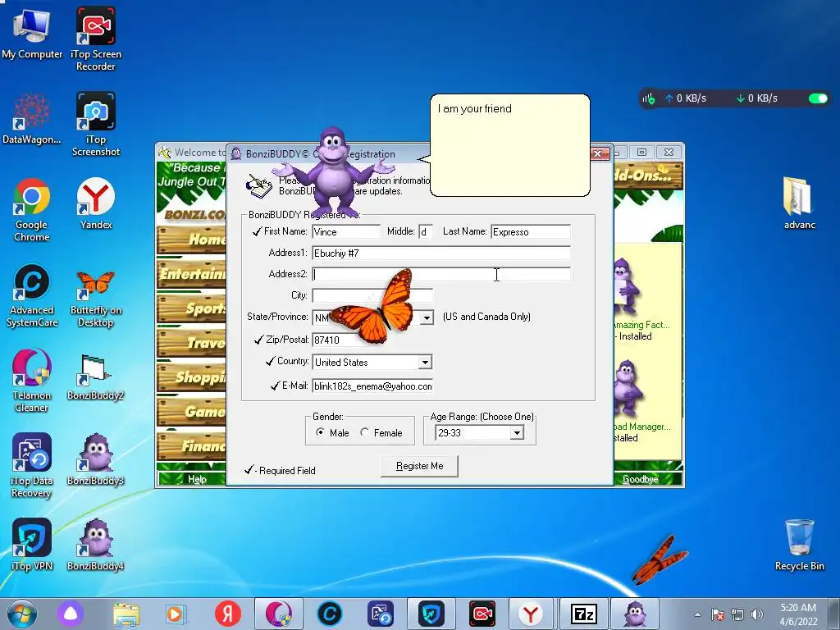
Task: Click the BonziBUDDY purple gorilla character
Action: [x=333, y=172]
